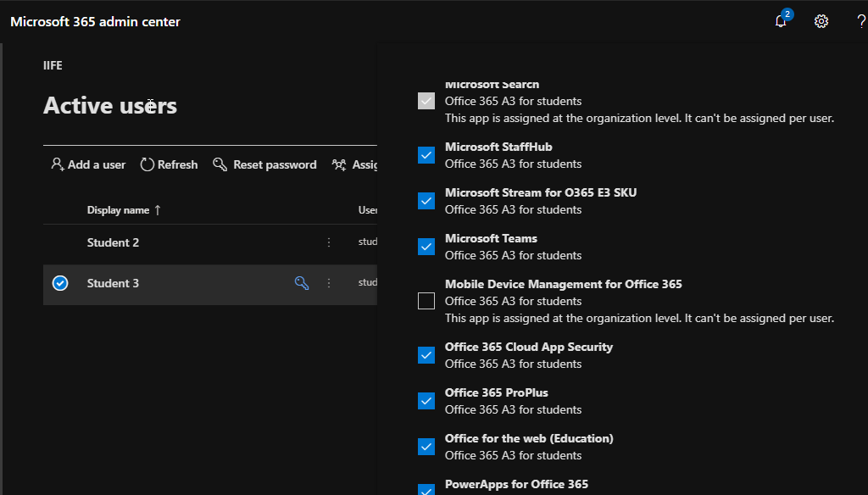Viewport: 868px width, 495px height.
Task: Click the Refresh button
Action: point(169,164)
